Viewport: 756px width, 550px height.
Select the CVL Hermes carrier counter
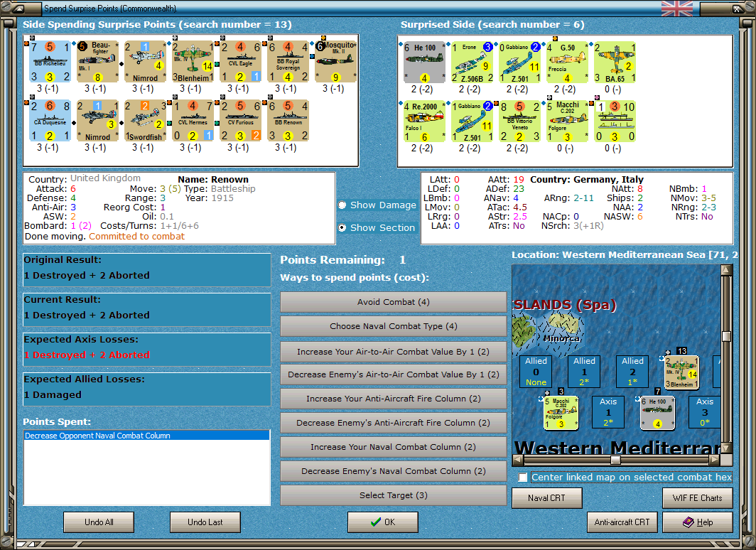click(x=193, y=121)
